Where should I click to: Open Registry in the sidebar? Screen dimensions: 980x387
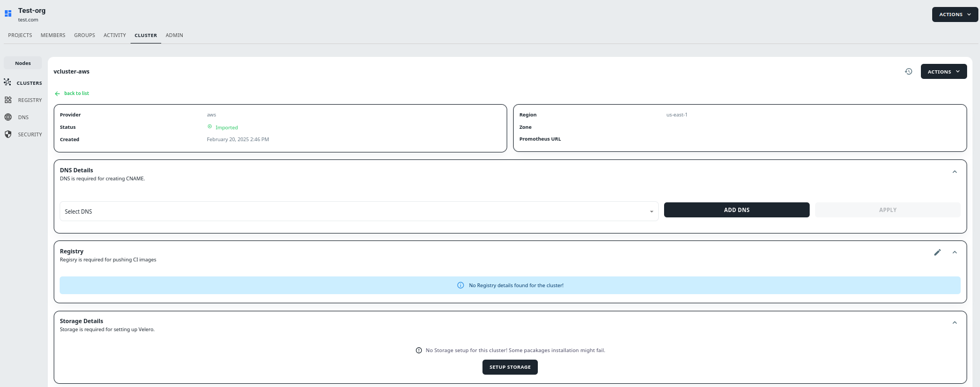coord(30,100)
